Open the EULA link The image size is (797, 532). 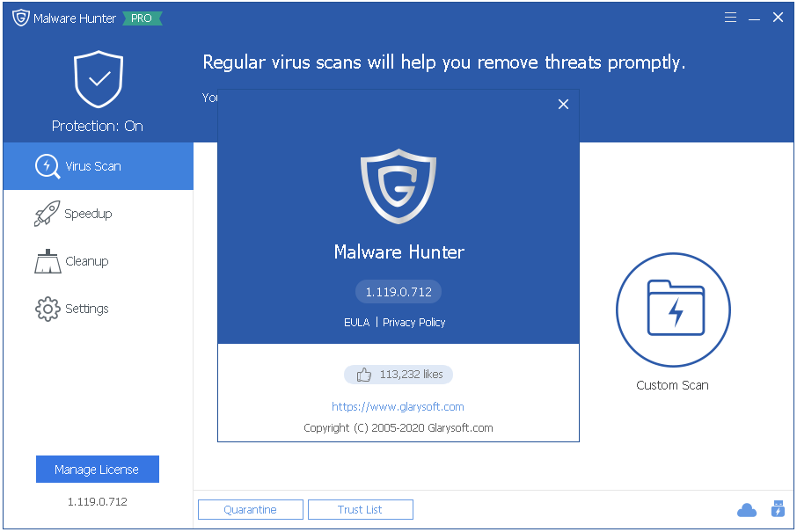click(357, 322)
